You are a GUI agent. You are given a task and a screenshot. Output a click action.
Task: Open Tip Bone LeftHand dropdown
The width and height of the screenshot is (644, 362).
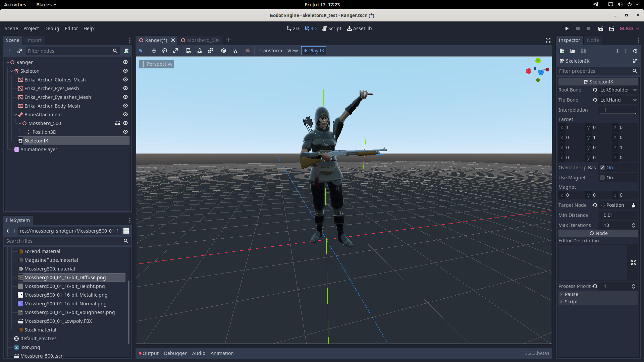(x=618, y=100)
